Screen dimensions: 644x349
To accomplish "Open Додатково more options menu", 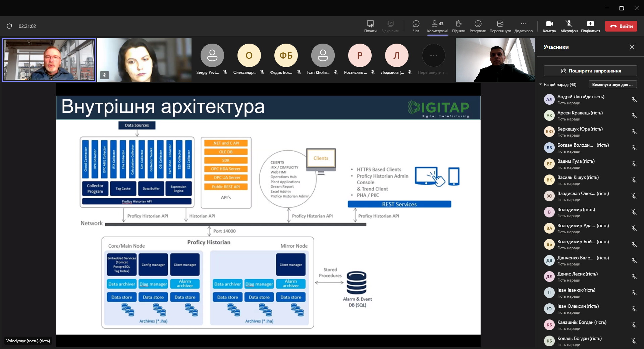I will (524, 26).
